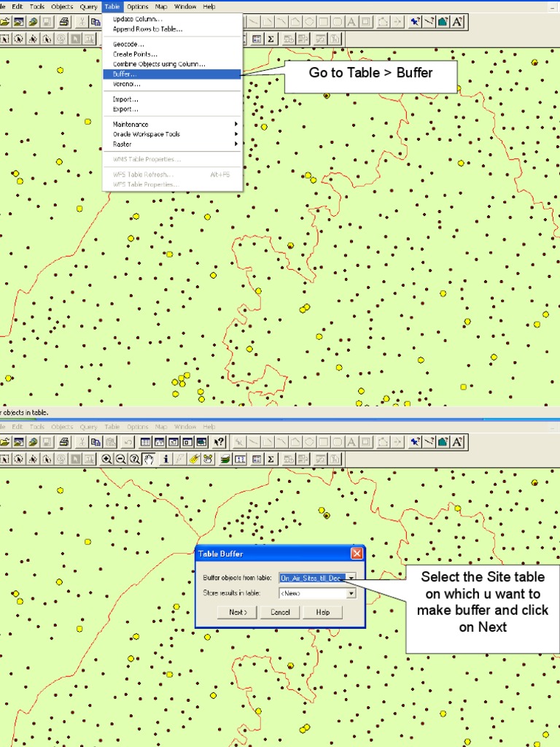Click Next > in Table Buffer dialog

[x=238, y=612]
